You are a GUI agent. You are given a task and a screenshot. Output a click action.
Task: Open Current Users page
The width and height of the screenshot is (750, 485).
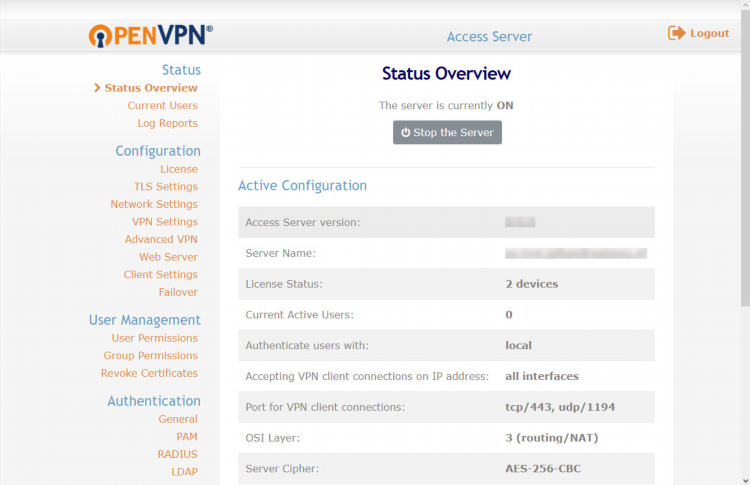163,106
